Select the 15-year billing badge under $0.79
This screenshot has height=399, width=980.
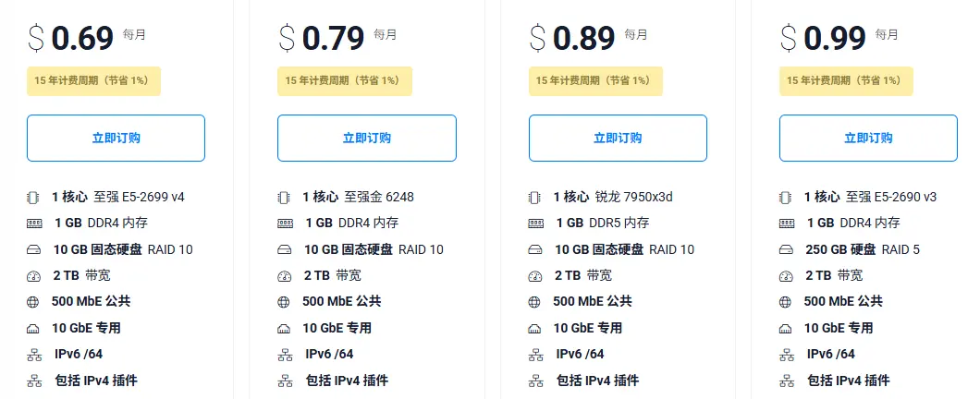tap(344, 81)
